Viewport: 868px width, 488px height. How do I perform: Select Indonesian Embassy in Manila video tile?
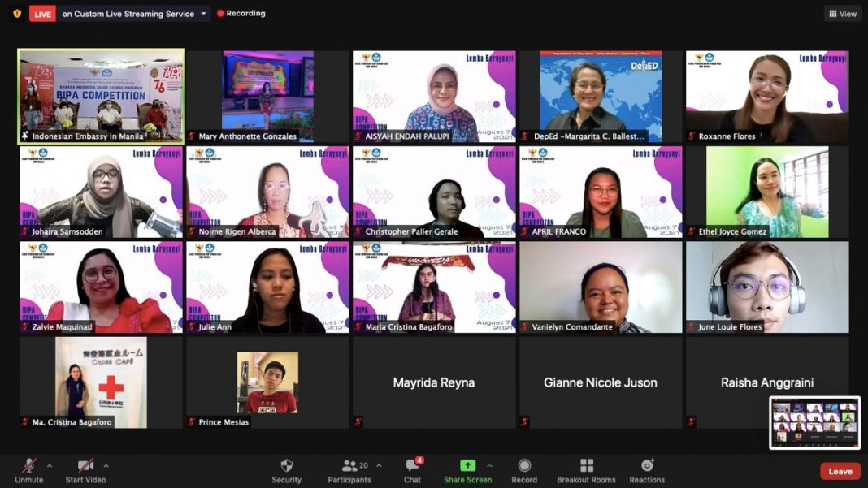coord(102,96)
